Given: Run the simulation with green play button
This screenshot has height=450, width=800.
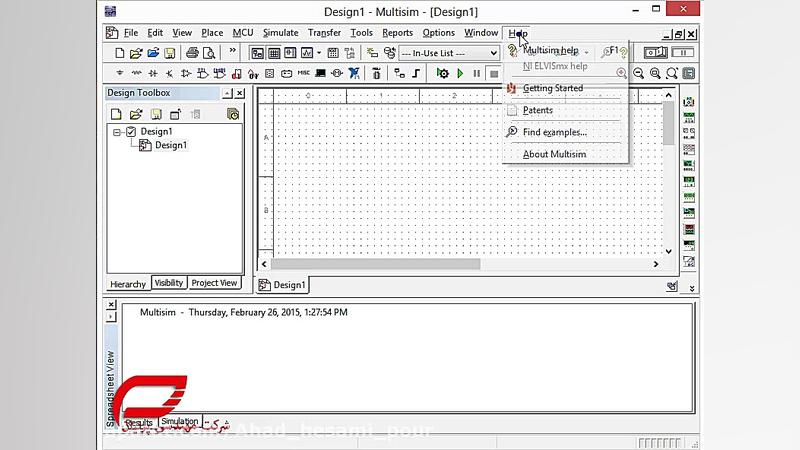Looking at the screenshot, I should point(460,73).
